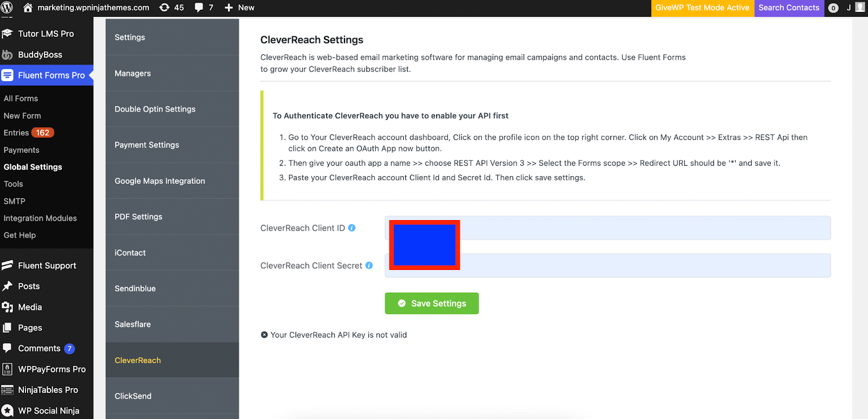The height and width of the screenshot is (419, 868).
Task: Click info icon beside CleverReach Client ID
Action: [352, 228]
